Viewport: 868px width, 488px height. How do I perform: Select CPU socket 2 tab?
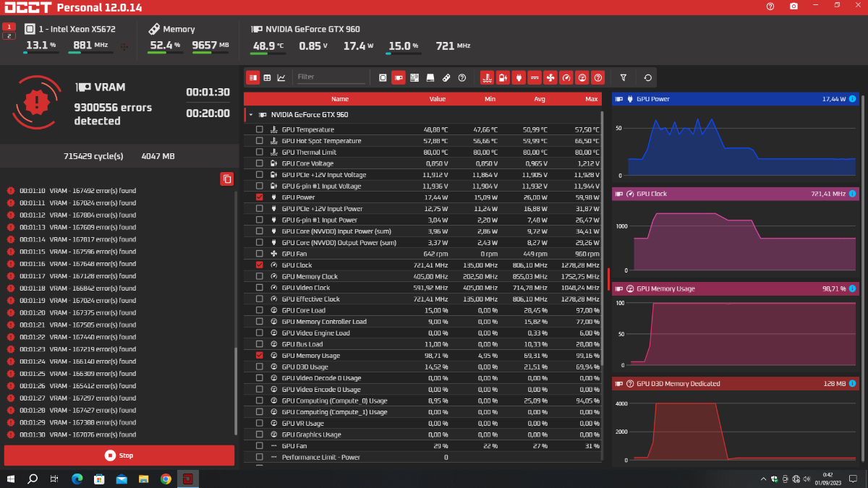[x=9, y=36]
